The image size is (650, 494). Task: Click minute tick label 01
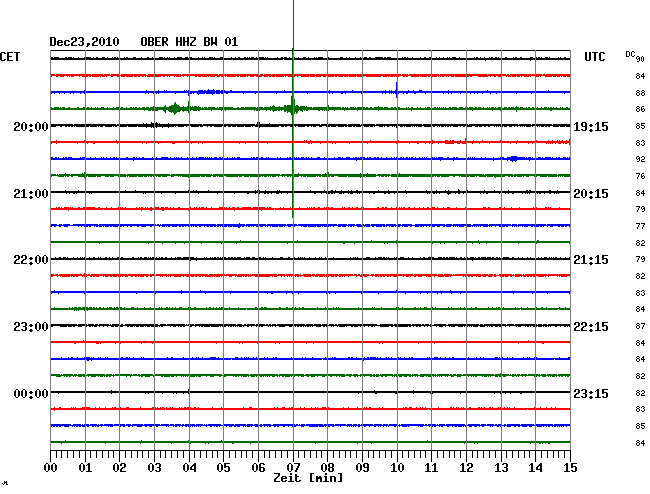tap(85, 467)
